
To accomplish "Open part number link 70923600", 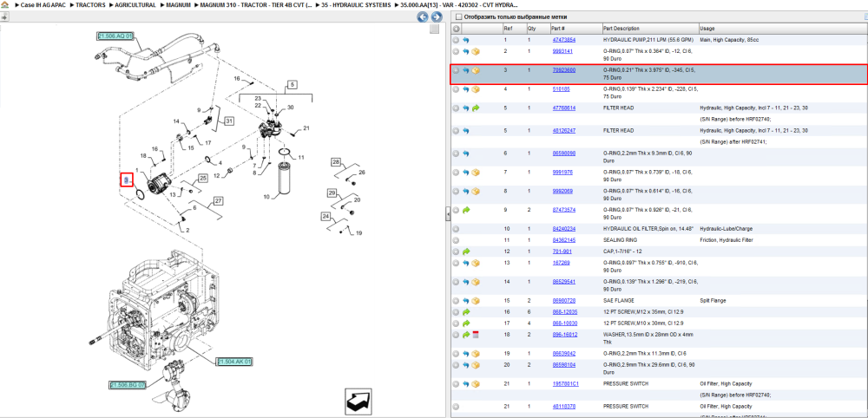I will tap(564, 70).
